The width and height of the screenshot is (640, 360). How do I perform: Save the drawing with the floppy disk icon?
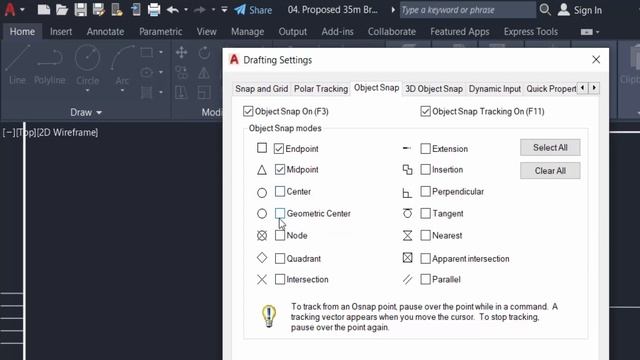[80, 9]
